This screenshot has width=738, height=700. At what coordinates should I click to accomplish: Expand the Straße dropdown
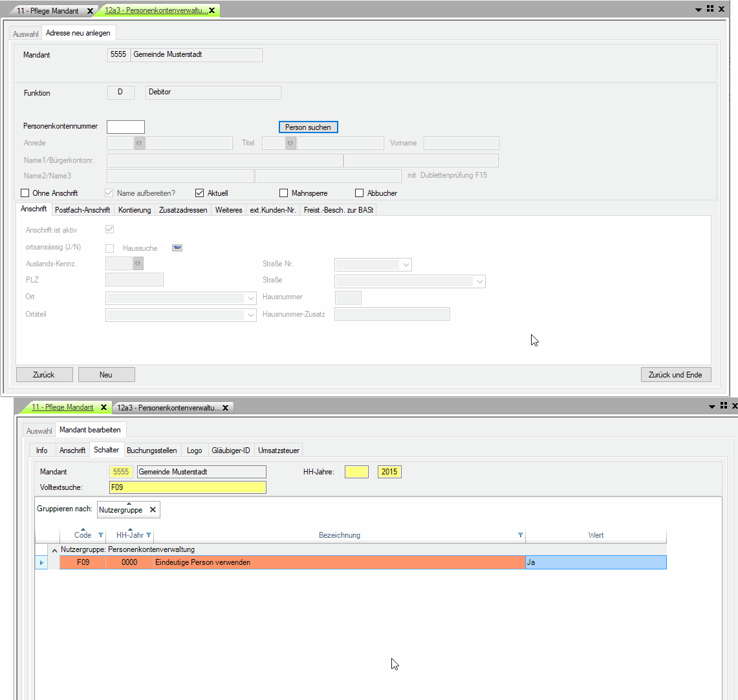[479, 282]
